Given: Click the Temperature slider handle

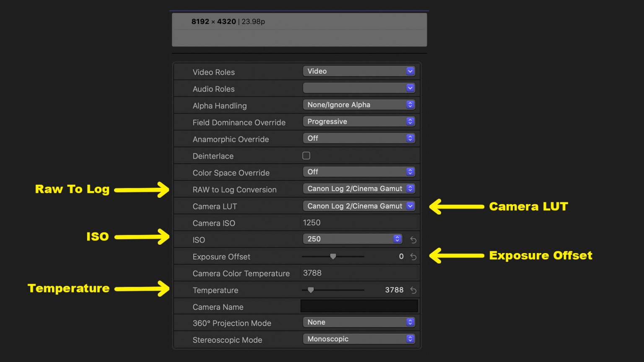Looking at the screenshot, I should (x=311, y=290).
